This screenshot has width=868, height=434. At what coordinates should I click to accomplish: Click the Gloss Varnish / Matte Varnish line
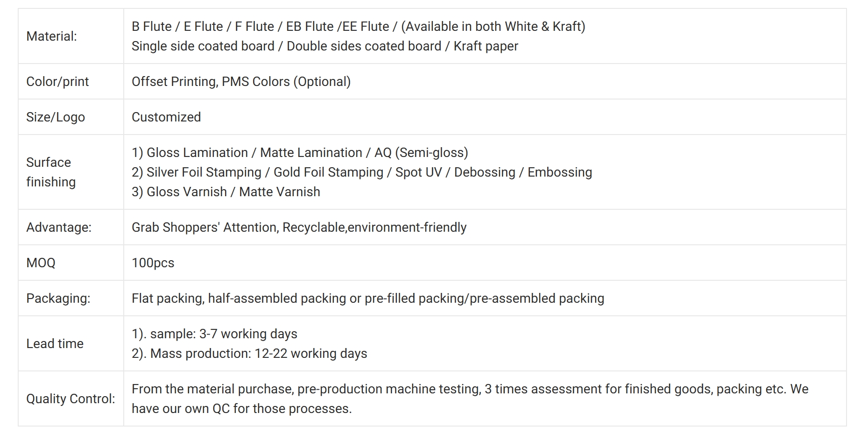click(226, 192)
